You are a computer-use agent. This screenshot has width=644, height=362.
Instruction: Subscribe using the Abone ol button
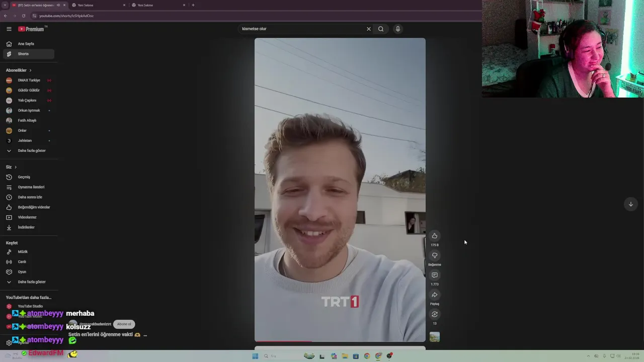[124, 324]
